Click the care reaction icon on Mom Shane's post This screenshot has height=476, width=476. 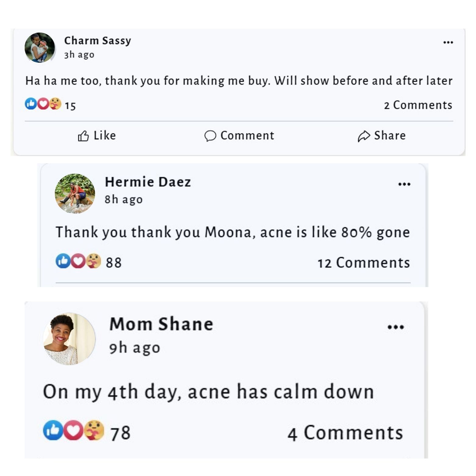(94, 430)
